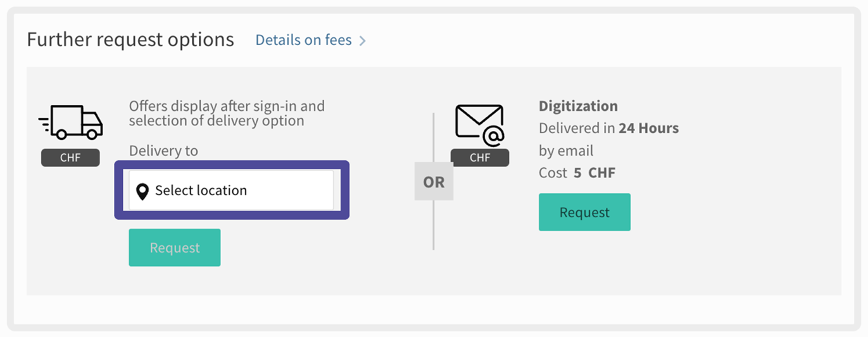This screenshot has width=868, height=337.
Task: Click the 'by email' text
Action: 566,151
